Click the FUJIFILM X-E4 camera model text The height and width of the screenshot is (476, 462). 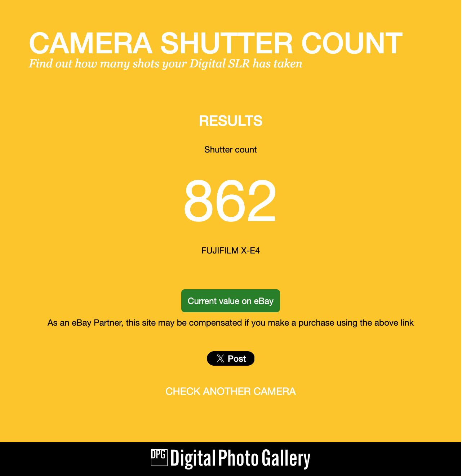click(231, 251)
